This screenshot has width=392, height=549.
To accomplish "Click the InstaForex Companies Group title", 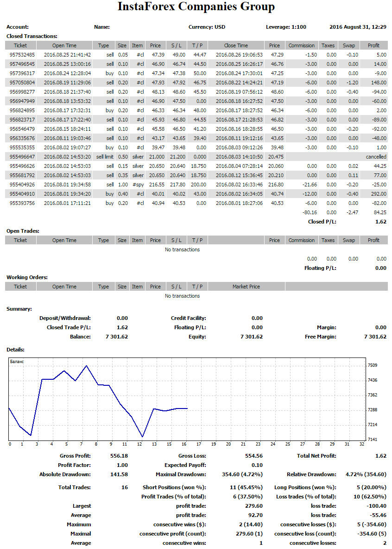I will click(196, 6).
